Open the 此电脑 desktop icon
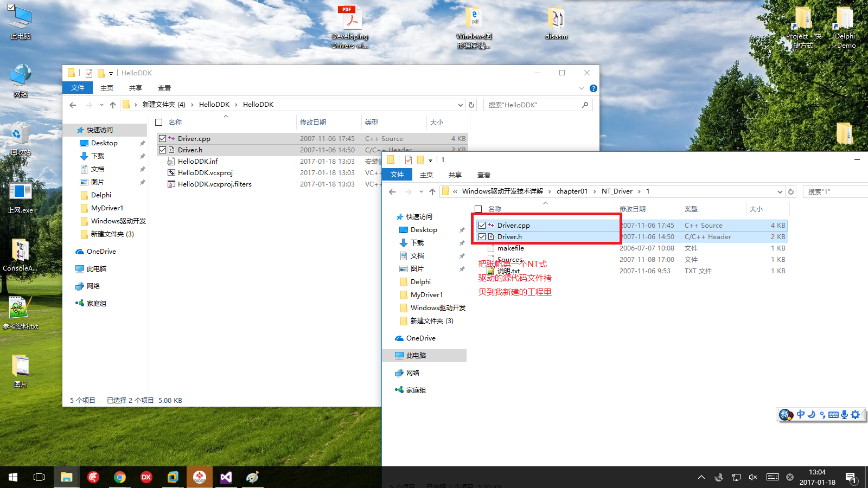This screenshot has width=868, height=488. click(x=21, y=22)
